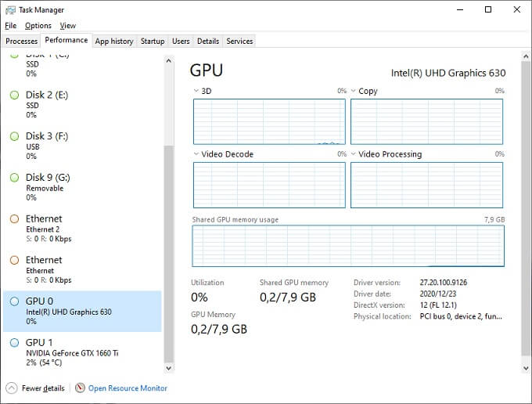Open the Video Decode graph dropdown
The height and width of the screenshot is (404, 532).
coord(196,155)
